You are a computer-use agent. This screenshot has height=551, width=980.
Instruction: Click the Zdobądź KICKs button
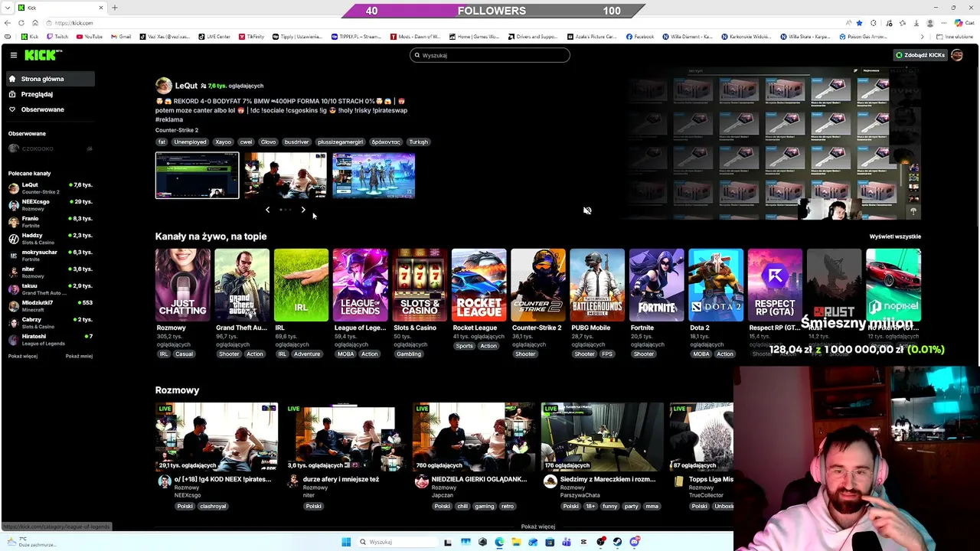pos(920,55)
